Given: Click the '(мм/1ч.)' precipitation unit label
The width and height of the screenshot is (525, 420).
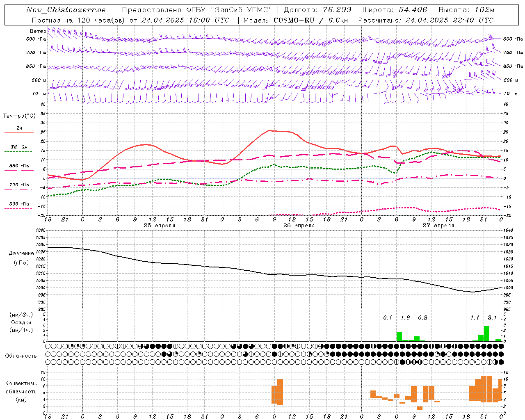Looking at the screenshot, I should point(21,330).
